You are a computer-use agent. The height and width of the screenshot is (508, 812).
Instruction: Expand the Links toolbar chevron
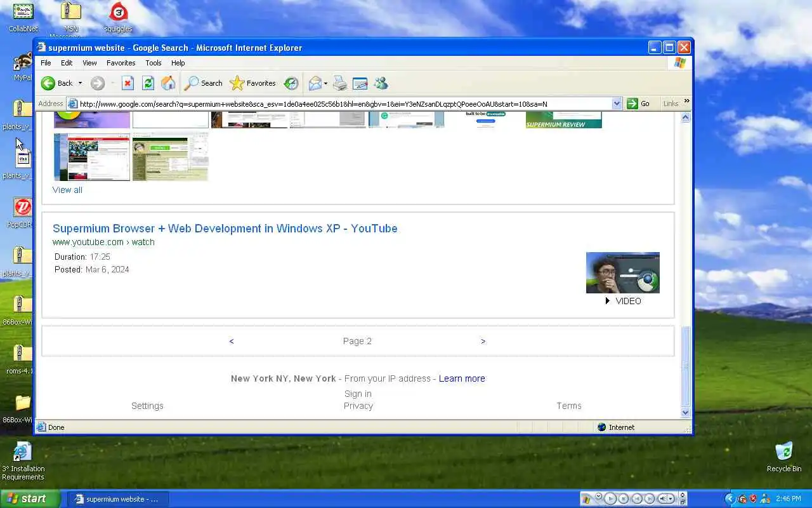686,101
